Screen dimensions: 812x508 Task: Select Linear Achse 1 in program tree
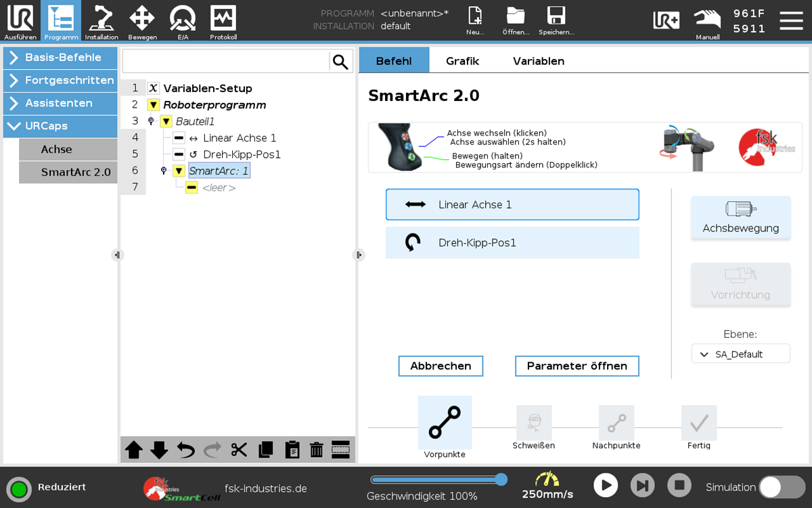coord(240,138)
